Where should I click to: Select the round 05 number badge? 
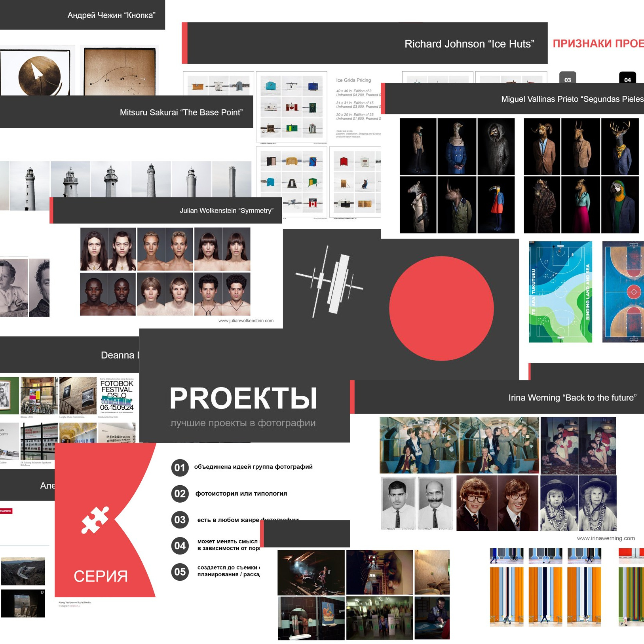pos(180,572)
